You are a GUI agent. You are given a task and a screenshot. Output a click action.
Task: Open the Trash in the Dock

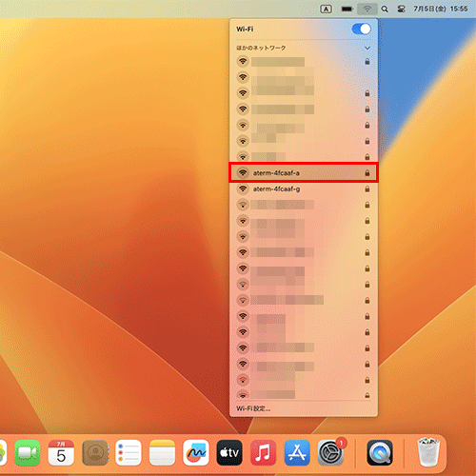(x=428, y=452)
